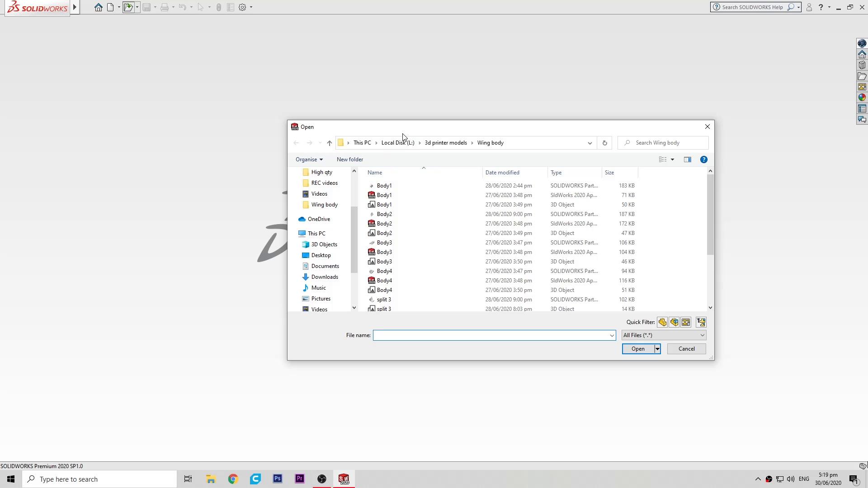The width and height of the screenshot is (868, 488).
Task: Click the SOLIDWORKS Home toolbar icon
Action: [x=98, y=7]
